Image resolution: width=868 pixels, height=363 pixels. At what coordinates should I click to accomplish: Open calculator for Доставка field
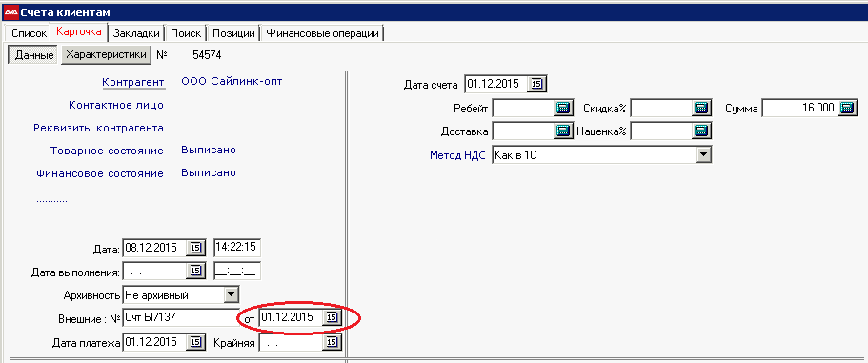562,131
